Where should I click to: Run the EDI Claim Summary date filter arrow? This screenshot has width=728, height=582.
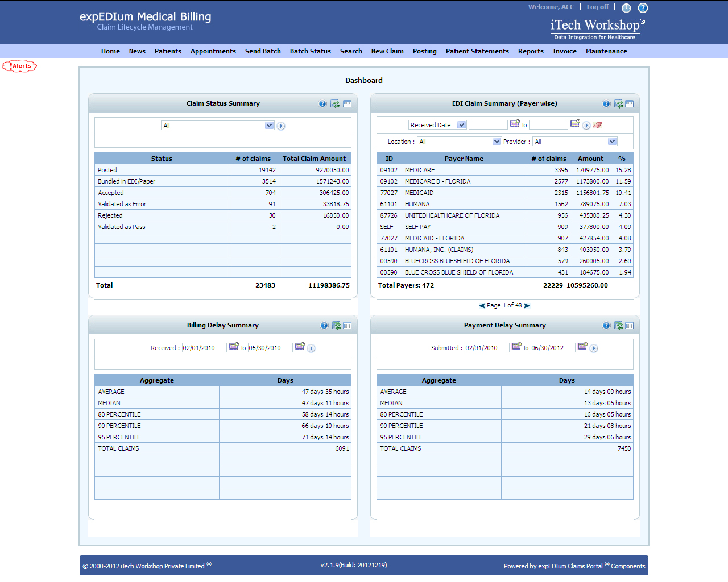586,126
